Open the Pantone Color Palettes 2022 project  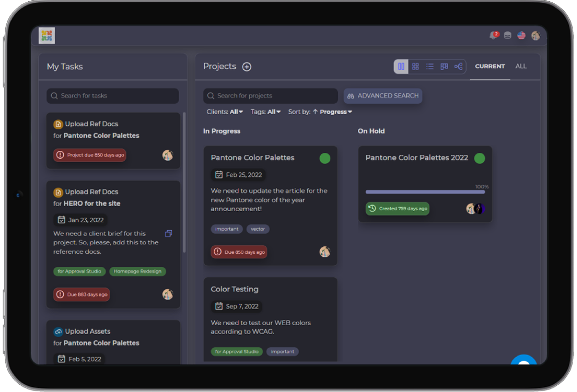(417, 158)
